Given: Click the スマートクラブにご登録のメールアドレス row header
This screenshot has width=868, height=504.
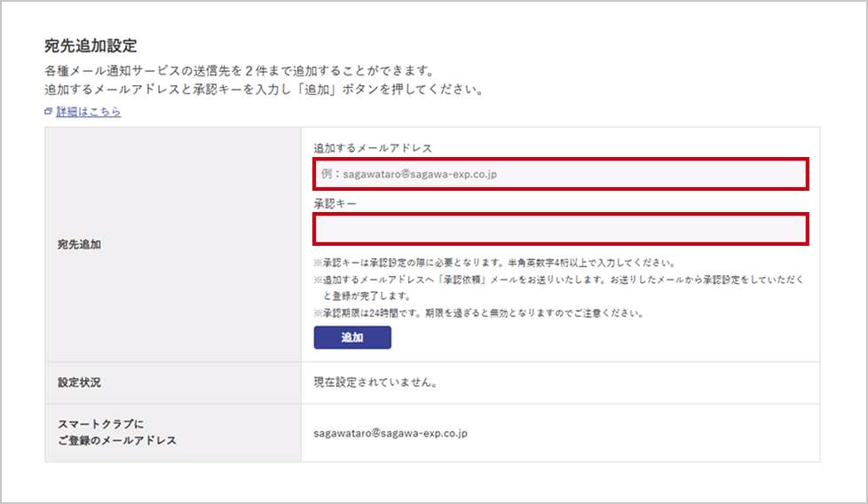Looking at the screenshot, I should point(111,432).
